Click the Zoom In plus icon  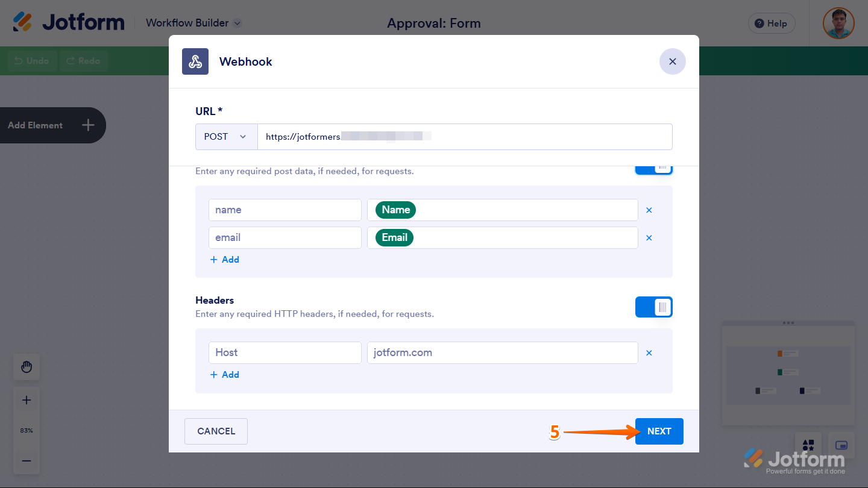pos(26,399)
